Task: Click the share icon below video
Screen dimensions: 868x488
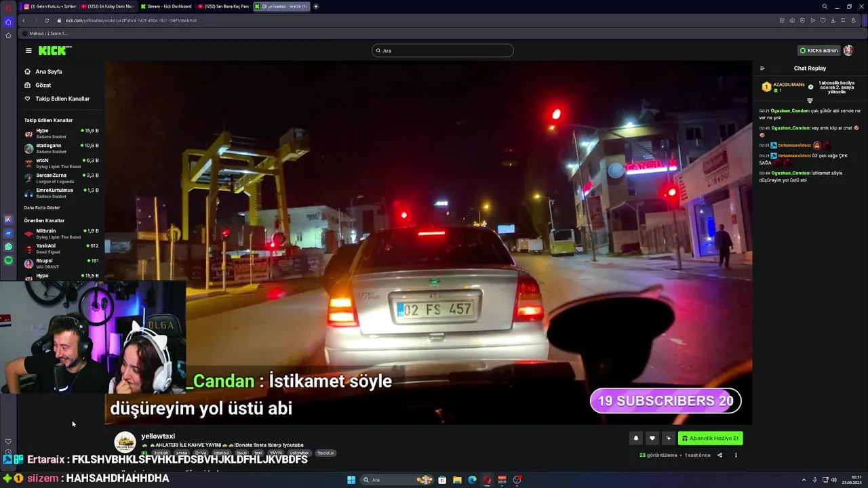Action: tap(719, 455)
